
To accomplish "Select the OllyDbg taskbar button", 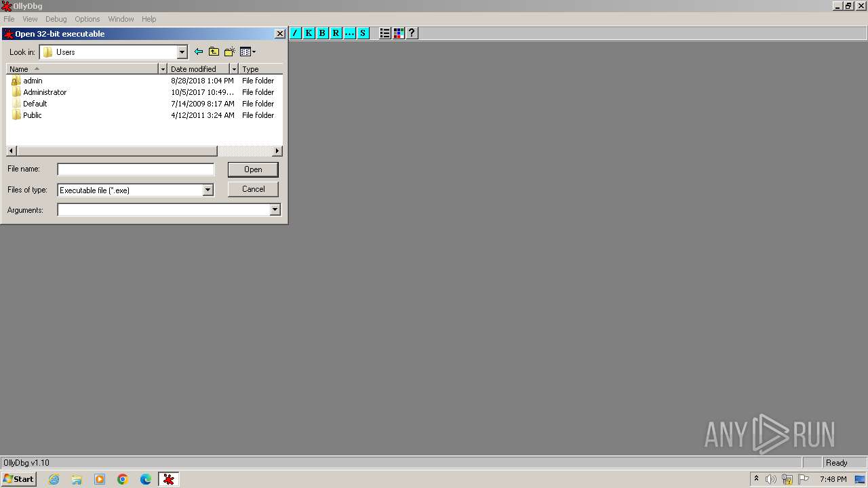I will [x=169, y=479].
